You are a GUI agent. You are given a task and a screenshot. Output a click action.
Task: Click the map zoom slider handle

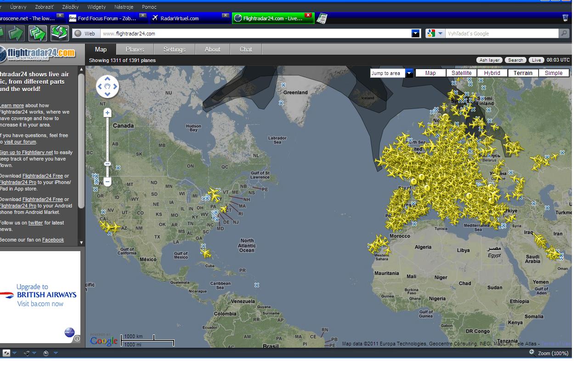[107, 164]
